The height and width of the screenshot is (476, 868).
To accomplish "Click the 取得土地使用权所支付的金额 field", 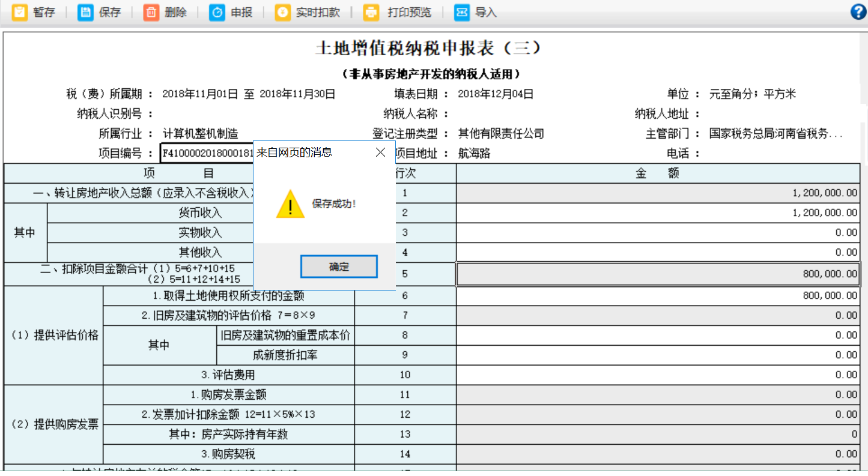I will point(661,295).
